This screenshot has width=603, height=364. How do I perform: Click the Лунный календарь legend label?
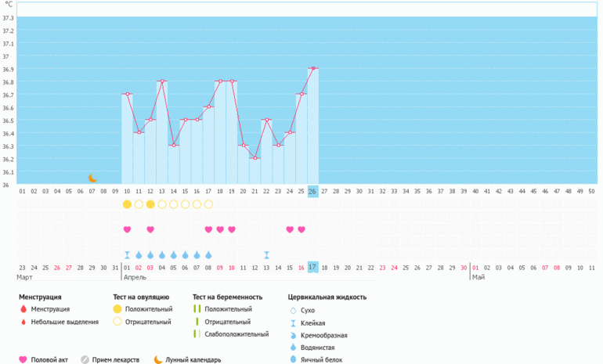193,360
